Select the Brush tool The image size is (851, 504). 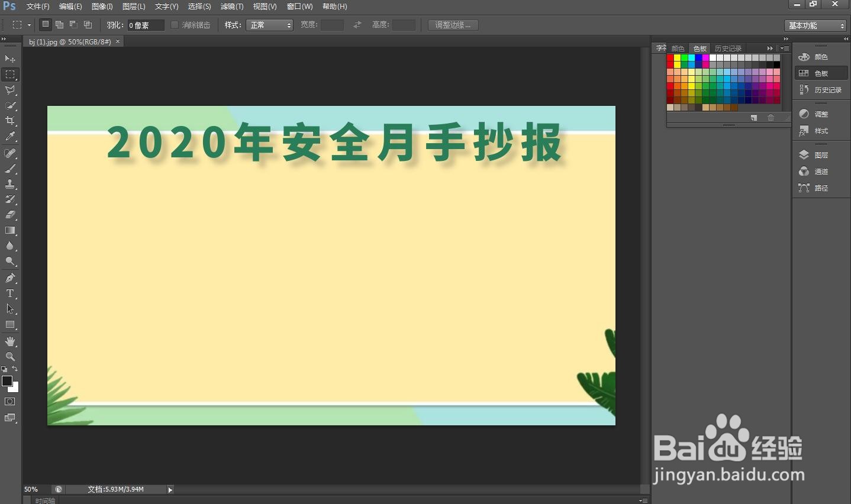[9, 169]
